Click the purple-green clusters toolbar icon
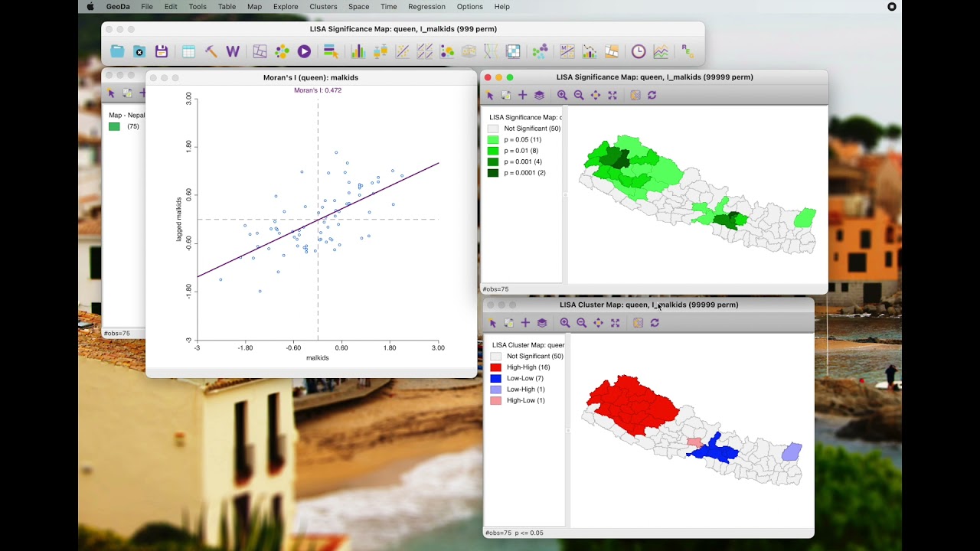The width and height of the screenshot is (980, 551). [x=540, y=51]
